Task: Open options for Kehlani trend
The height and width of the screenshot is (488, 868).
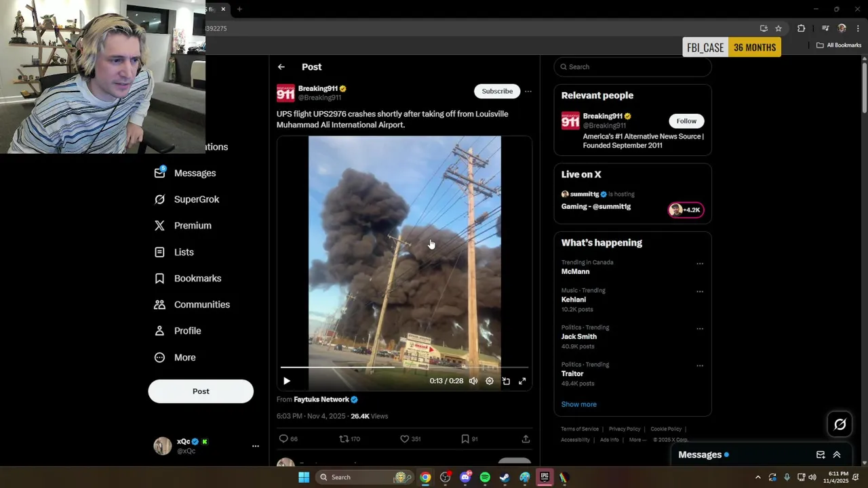Action: (x=700, y=291)
